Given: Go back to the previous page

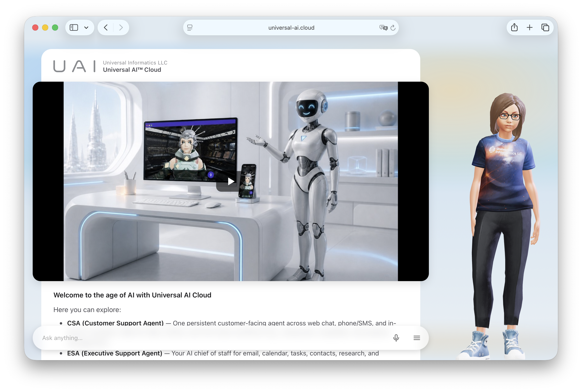Looking at the screenshot, I should click(106, 28).
